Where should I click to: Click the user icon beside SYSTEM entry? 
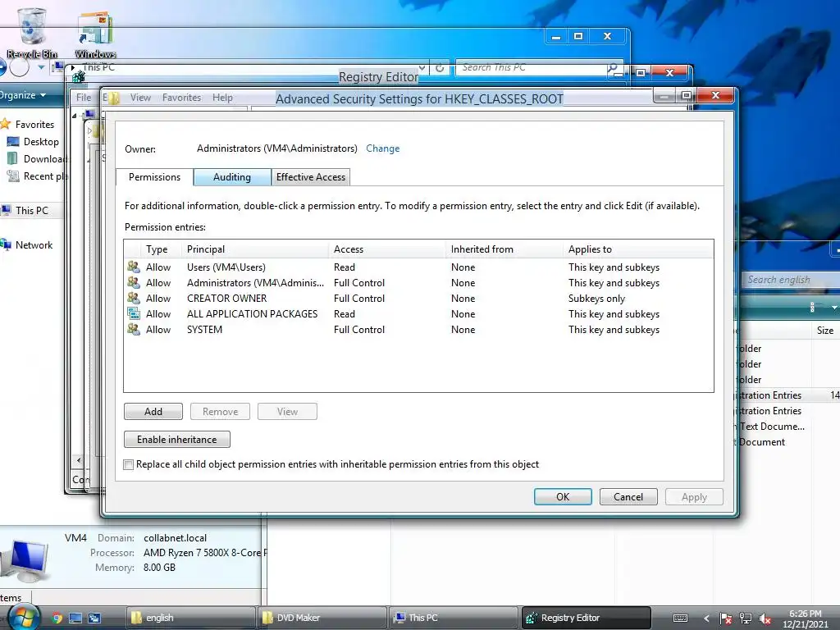(x=134, y=329)
